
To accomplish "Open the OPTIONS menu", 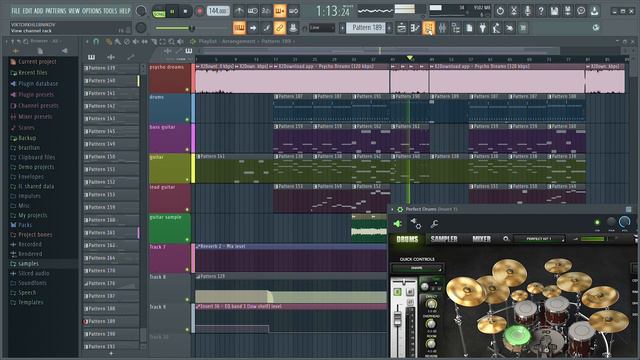I will coord(91,11).
